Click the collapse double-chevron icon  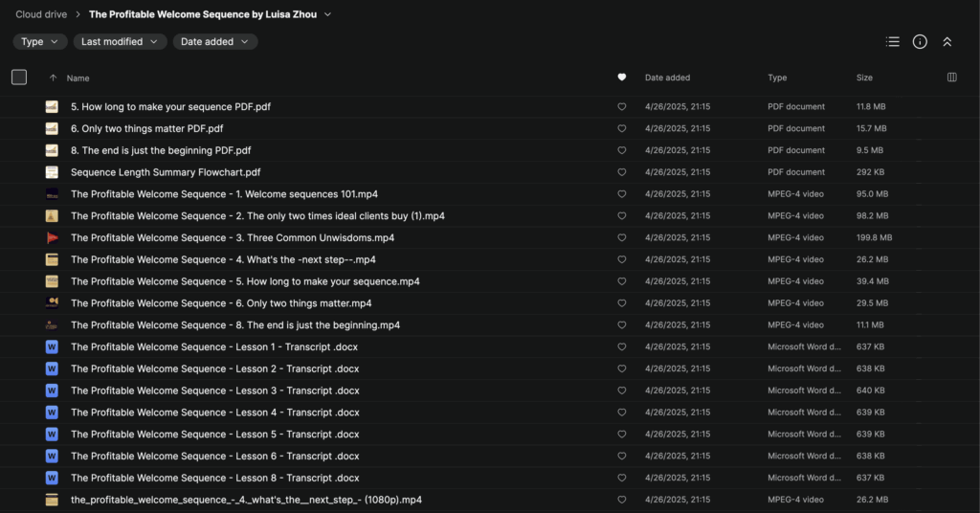coord(947,42)
